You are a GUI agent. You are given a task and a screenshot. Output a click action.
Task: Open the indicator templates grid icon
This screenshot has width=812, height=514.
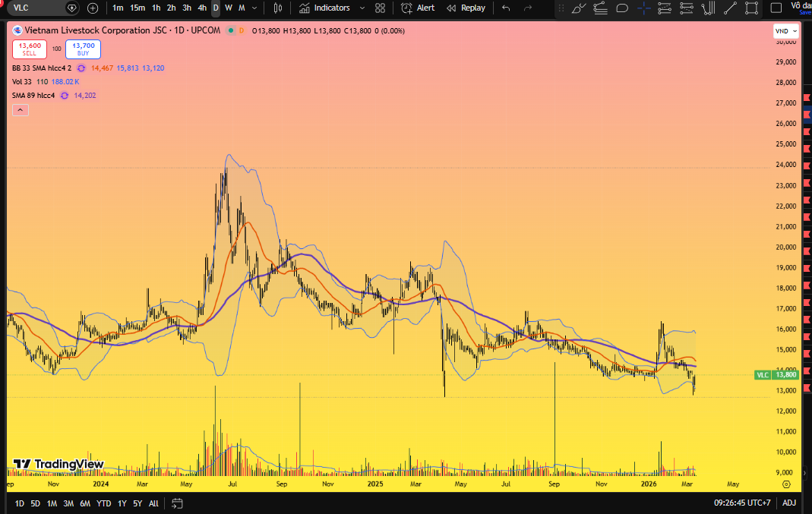380,8
